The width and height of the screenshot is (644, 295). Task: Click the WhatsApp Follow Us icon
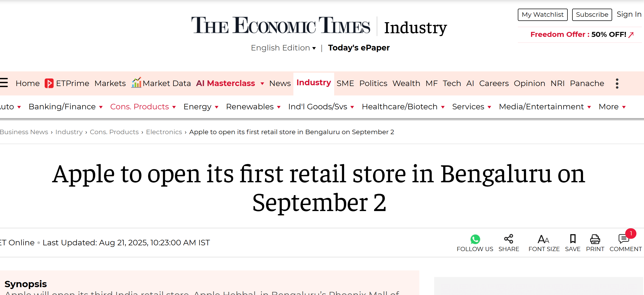[x=475, y=239]
